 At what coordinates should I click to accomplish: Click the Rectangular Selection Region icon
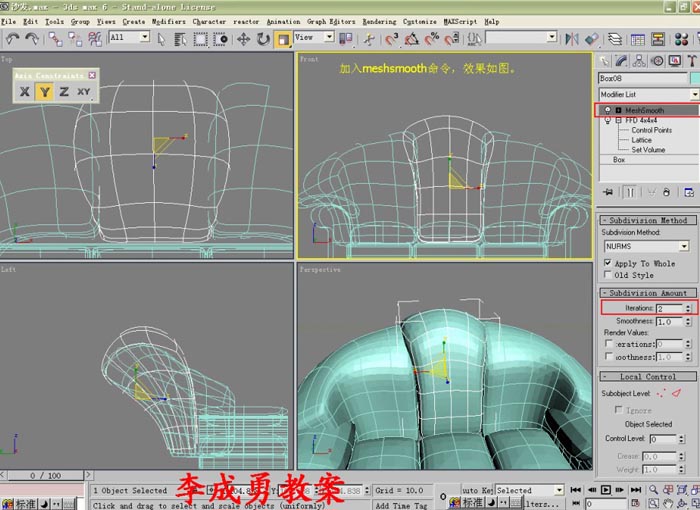[200, 40]
